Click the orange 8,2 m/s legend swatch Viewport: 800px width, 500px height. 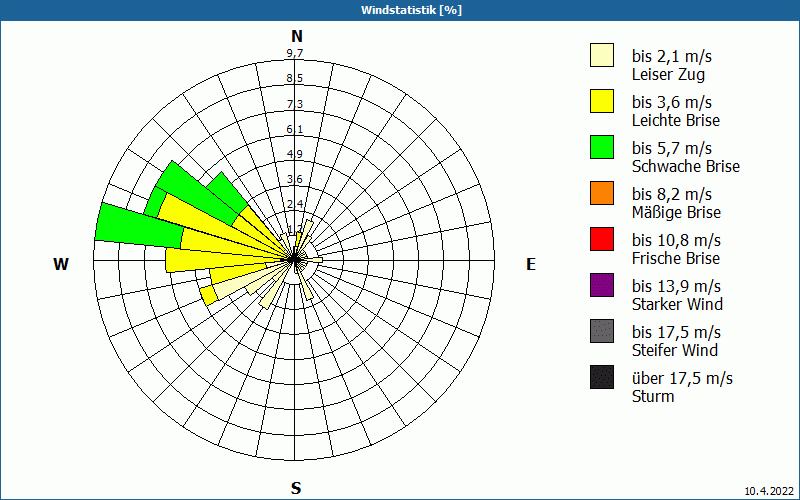(602, 193)
